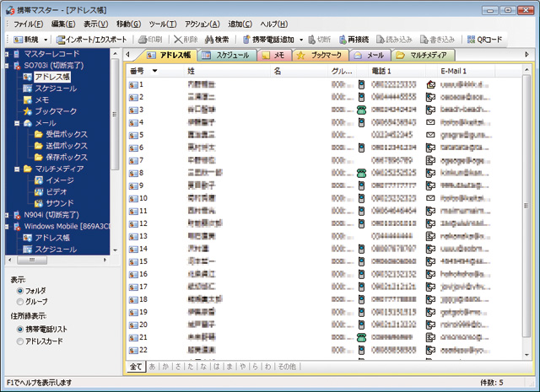Image resolution: width=540 pixels, height=392 pixels.
Task: Select the グループ radio button
Action: (20, 302)
